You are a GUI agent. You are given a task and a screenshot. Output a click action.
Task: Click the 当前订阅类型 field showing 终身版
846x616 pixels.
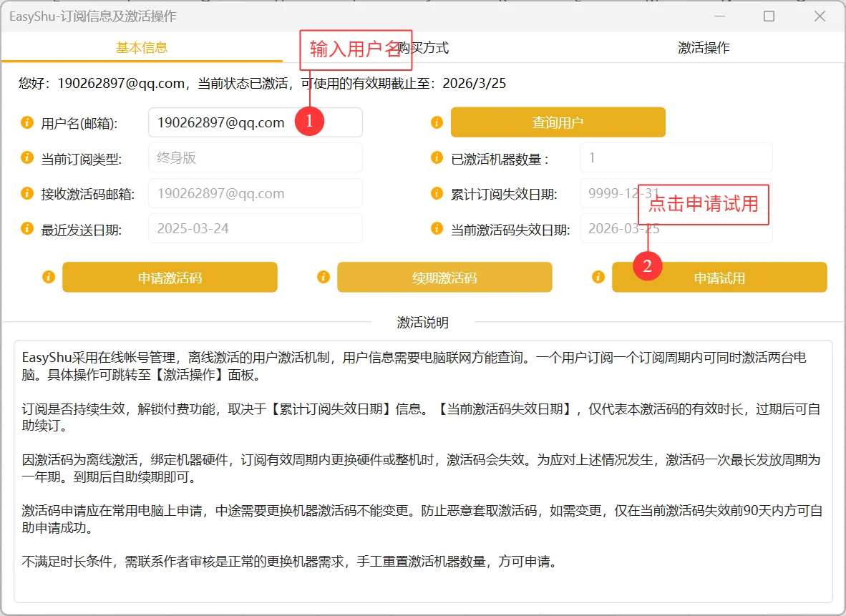[256, 157]
